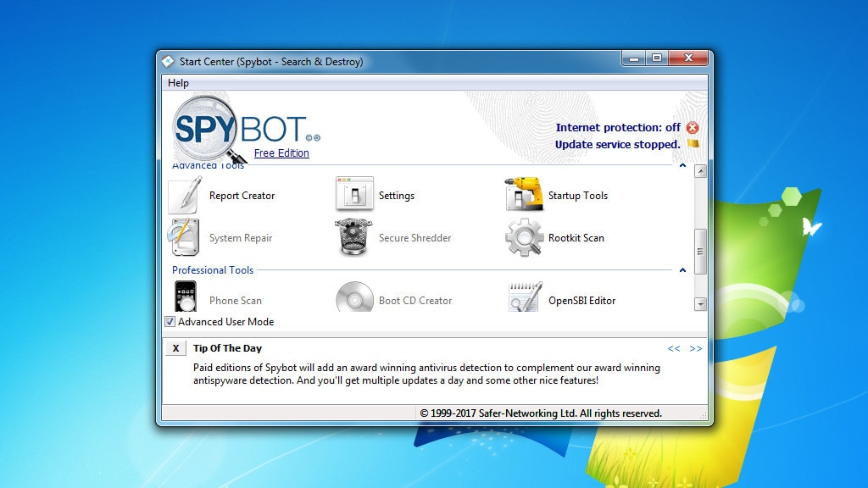This screenshot has width=868, height=488.
Task: Open the OpenSBI Editor notepad icon
Action: (525, 297)
